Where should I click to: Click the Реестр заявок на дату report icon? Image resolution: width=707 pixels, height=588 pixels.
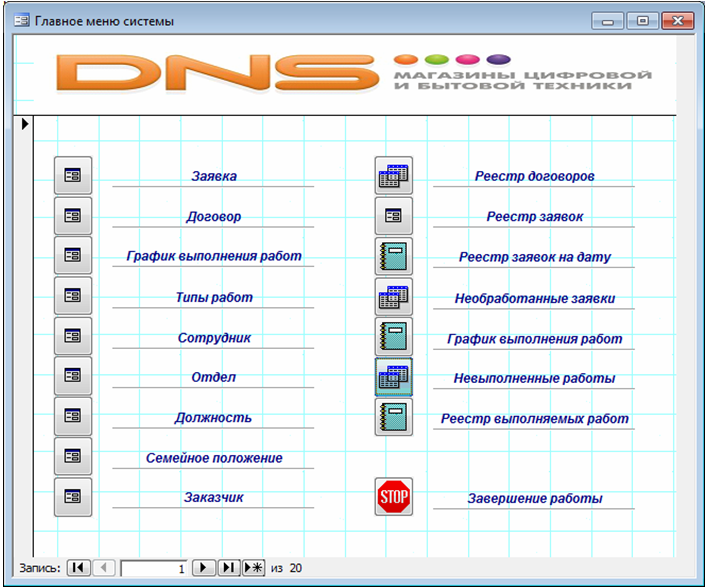[x=393, y=256]
